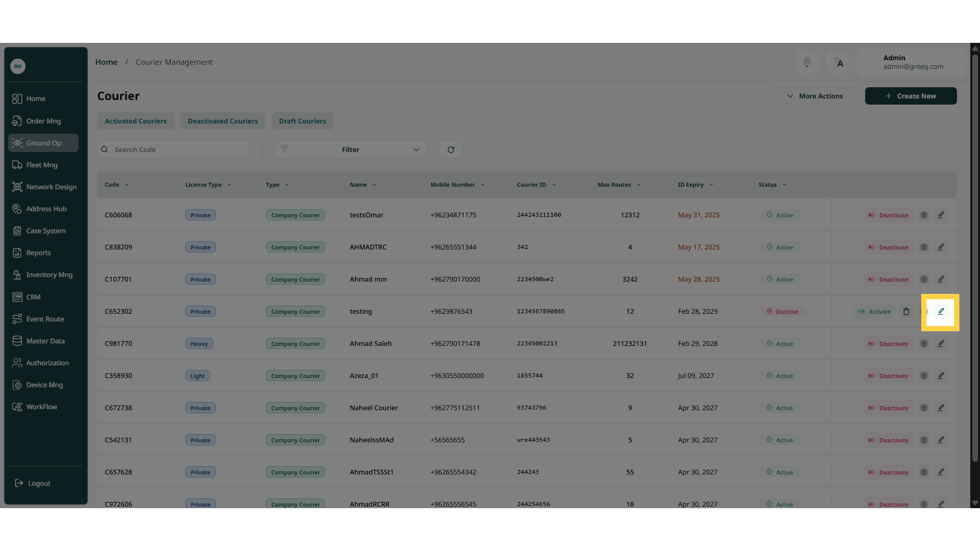Deactivate courier AHMADTRC
Viewport: 980px width, 551px height.
(888, 247)
